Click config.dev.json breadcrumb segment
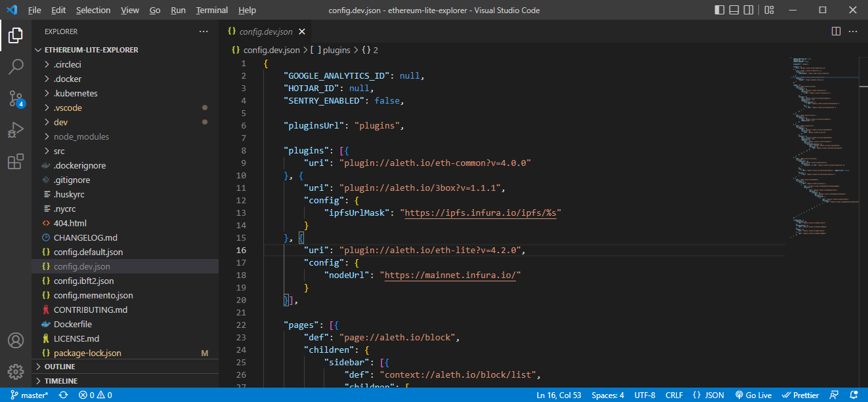This screenshot has height=402, width=868. [266, 50]
